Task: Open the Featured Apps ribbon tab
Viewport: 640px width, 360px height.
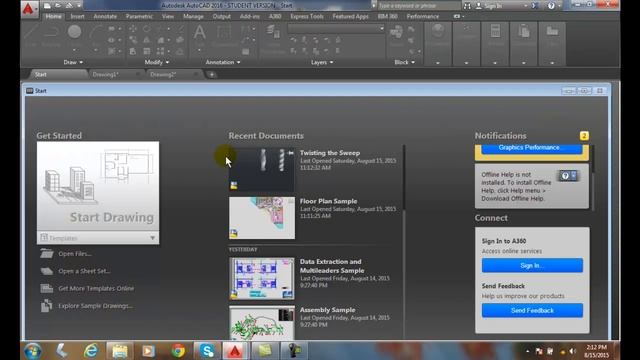Action: click(x=350, y=16)
